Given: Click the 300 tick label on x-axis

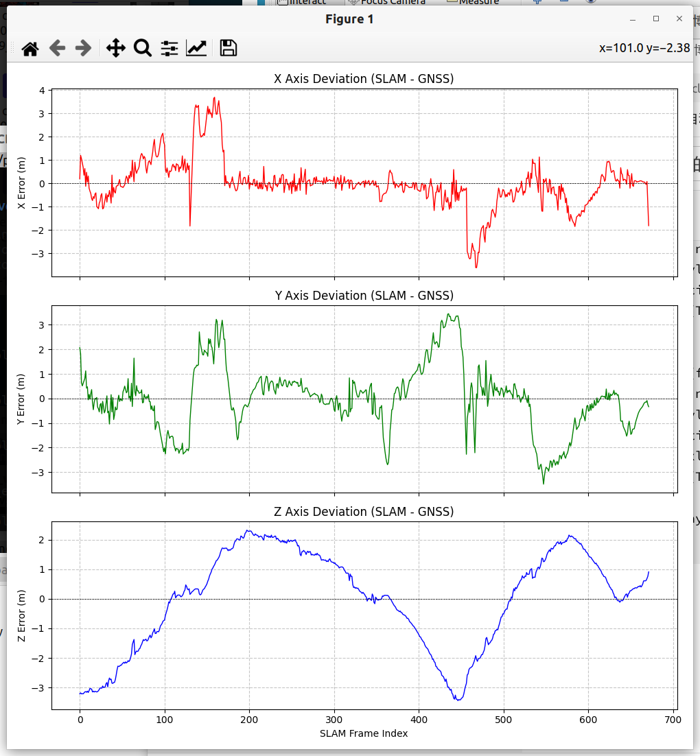Looking at the screenshot, I should point(334,720).
